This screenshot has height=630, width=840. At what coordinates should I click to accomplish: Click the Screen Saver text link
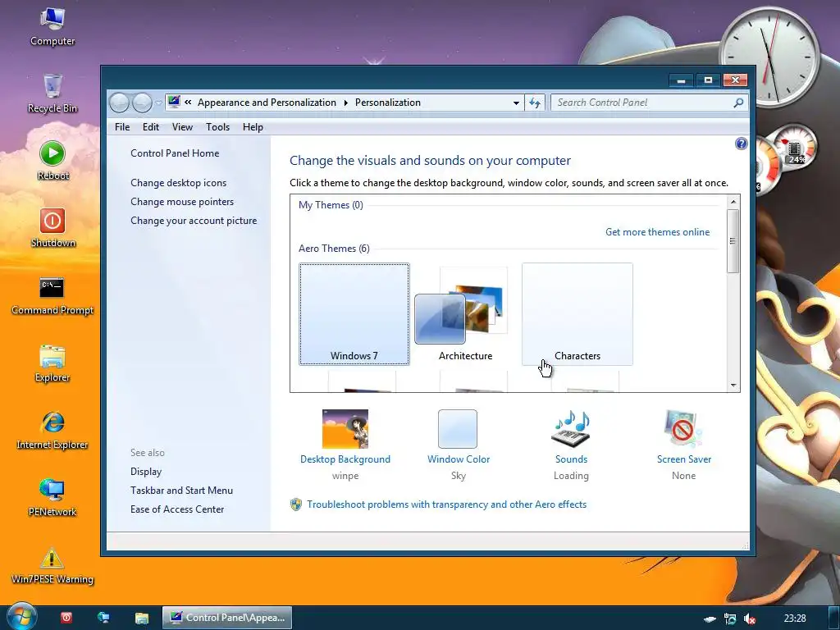coord(684,459)
